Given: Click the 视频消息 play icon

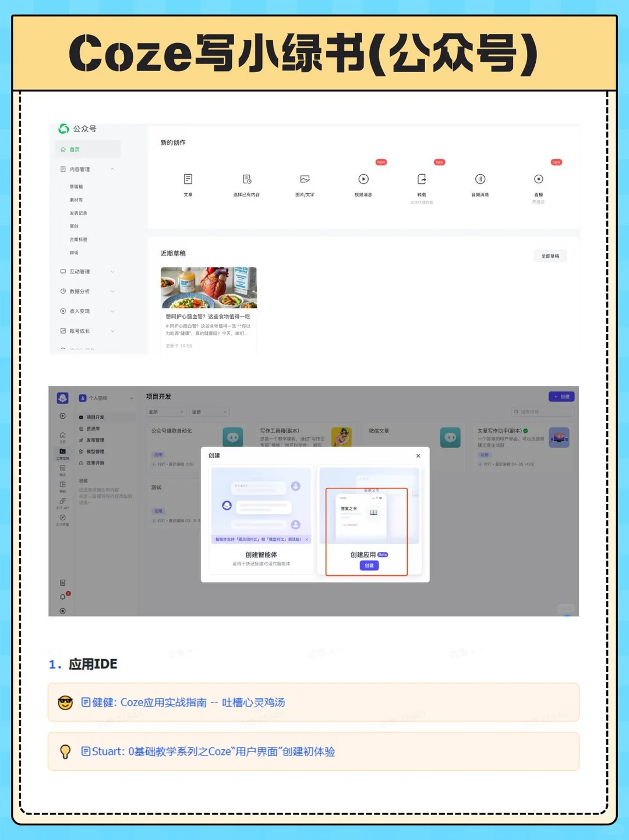Looking at the screenshot, I should pyautogui.click(x=363, y=179).
